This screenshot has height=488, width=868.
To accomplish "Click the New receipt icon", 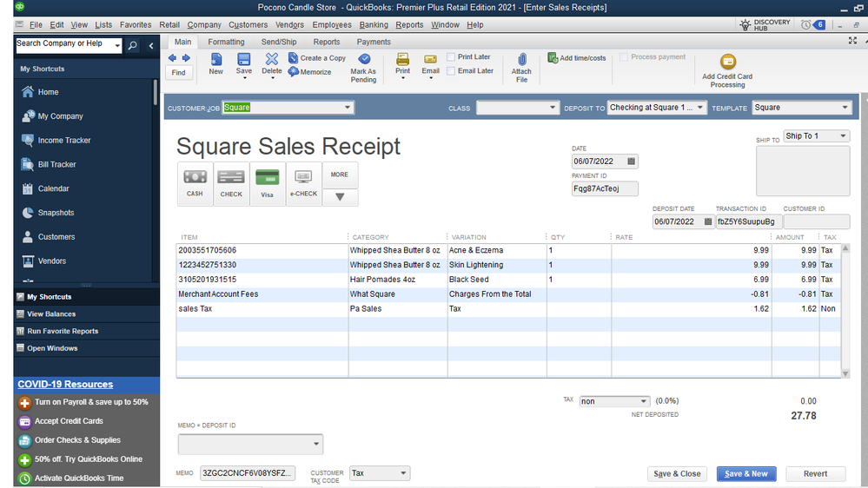I will click(x=215, y=60).
